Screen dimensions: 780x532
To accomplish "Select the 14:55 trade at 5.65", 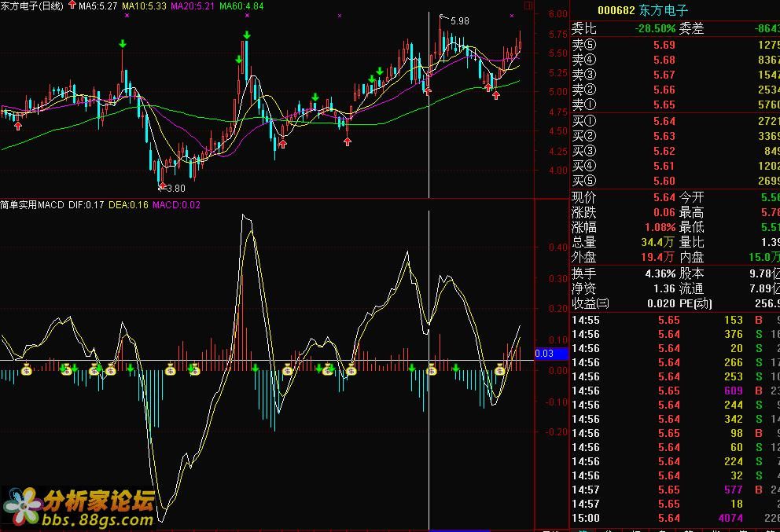I will click(675, 320).
